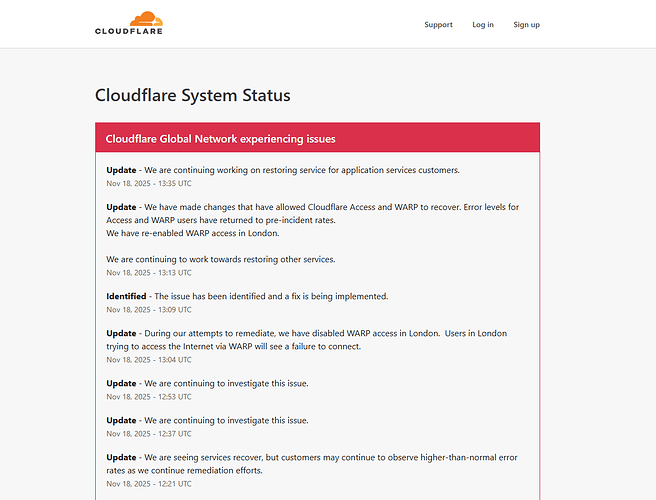Click the Log in link
The image size is (656, 500).
483,25
